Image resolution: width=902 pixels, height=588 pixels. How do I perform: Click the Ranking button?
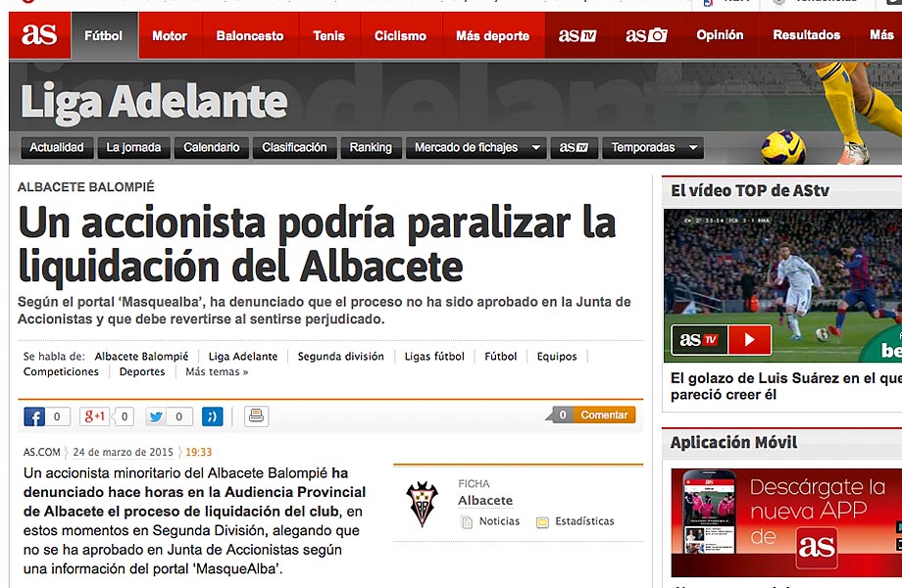(371, 148)
